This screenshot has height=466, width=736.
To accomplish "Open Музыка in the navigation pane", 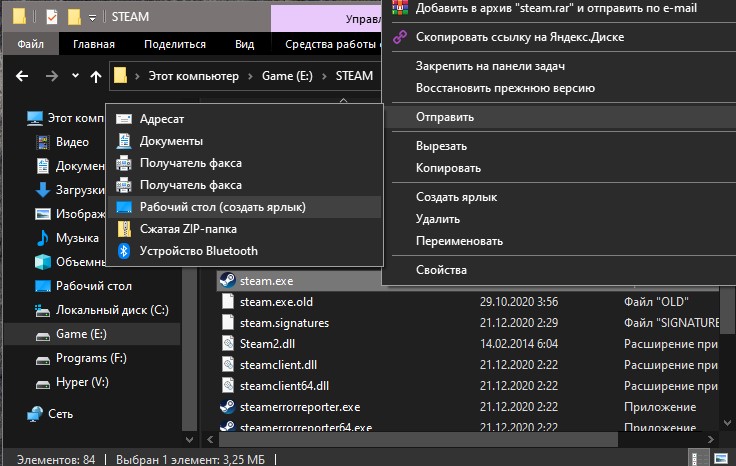I will click(67, 238).
